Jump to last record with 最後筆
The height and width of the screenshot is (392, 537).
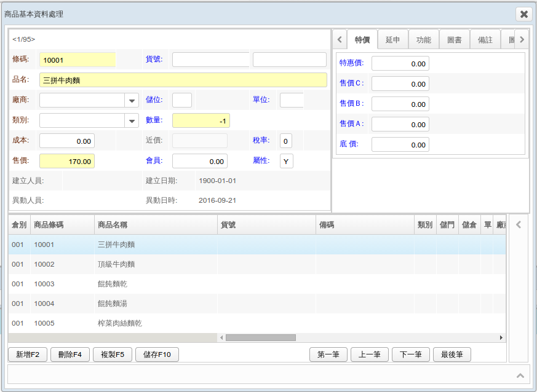coord(452,355)
